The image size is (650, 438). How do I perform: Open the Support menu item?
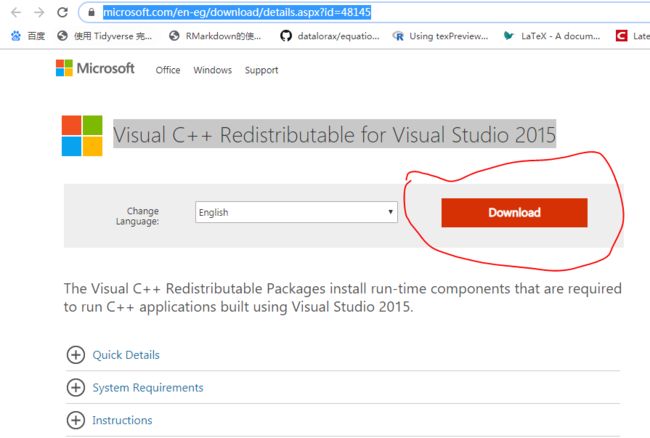pyautogui.click(x=261, y=70)
